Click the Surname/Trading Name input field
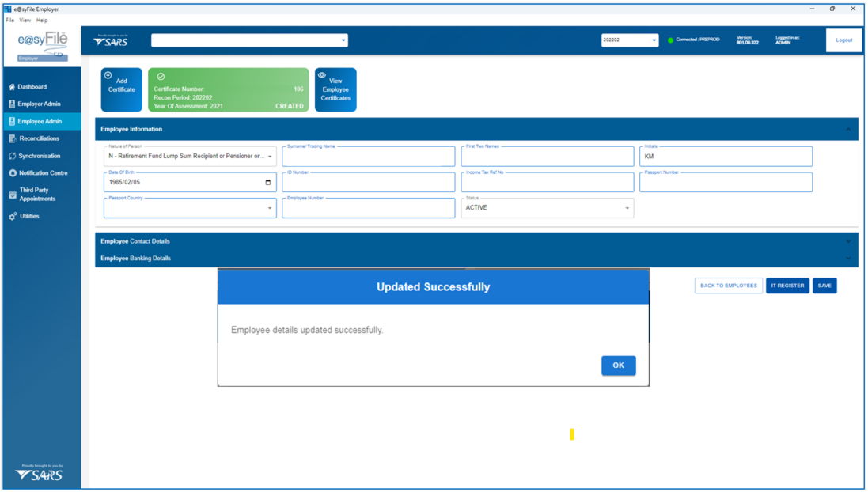The image size is (868, 492). coord(368,157)
